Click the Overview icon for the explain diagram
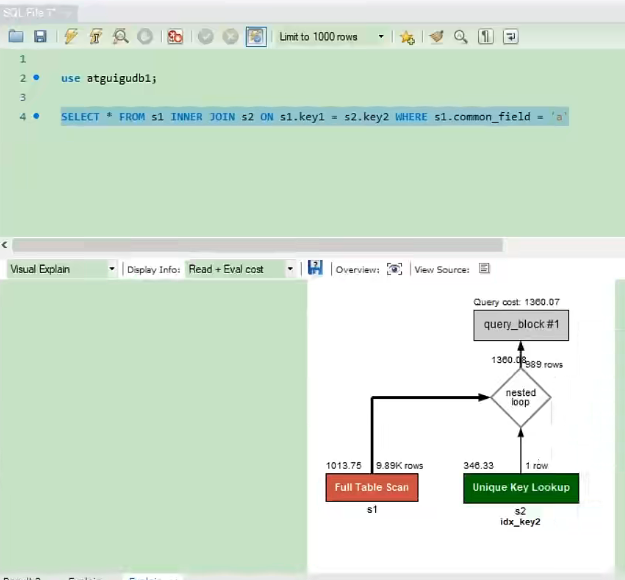This screenshot has width=625, height=580. [x=395, y=269]
